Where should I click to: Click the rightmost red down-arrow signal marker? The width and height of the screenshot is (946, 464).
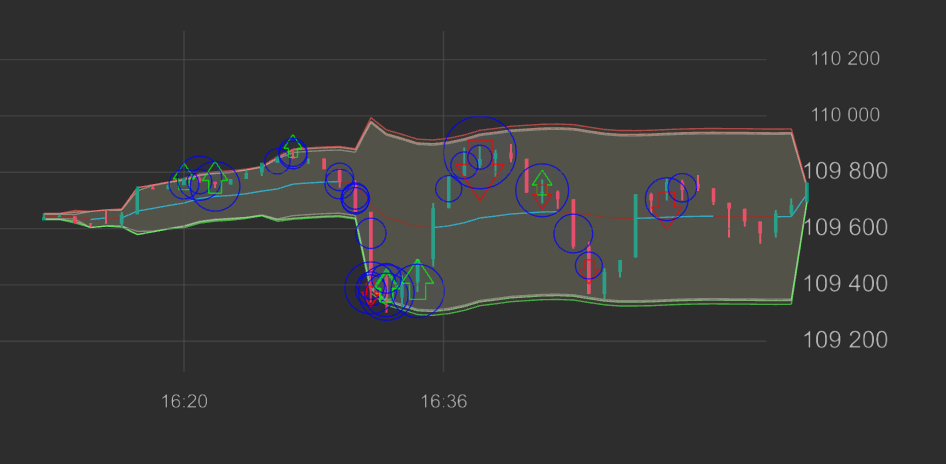tap(667, 209)
